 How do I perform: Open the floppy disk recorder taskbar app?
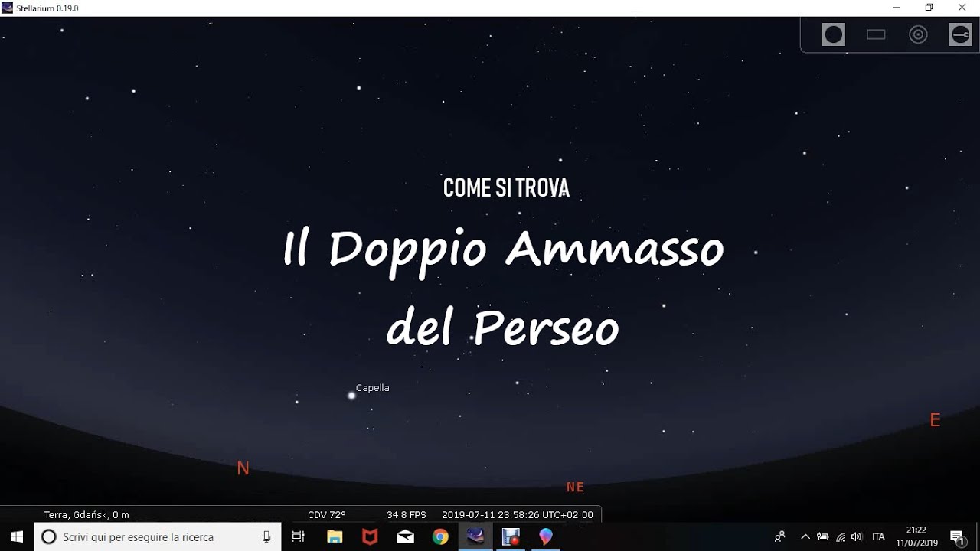[x=511, y=537]
